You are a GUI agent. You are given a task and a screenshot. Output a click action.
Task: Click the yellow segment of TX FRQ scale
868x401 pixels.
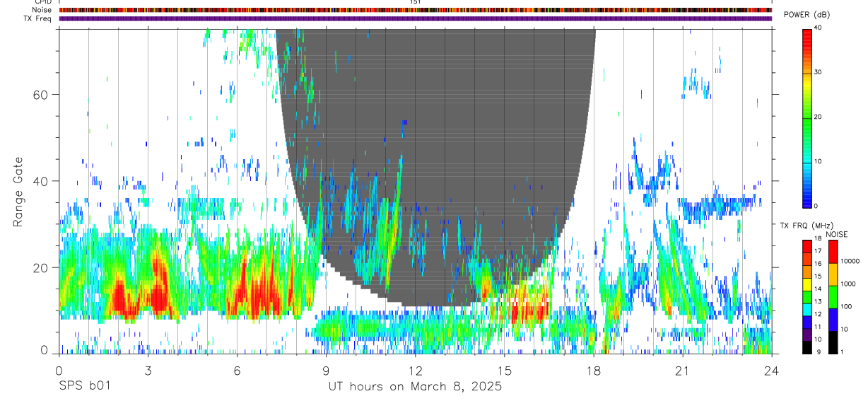coord(807,284)
